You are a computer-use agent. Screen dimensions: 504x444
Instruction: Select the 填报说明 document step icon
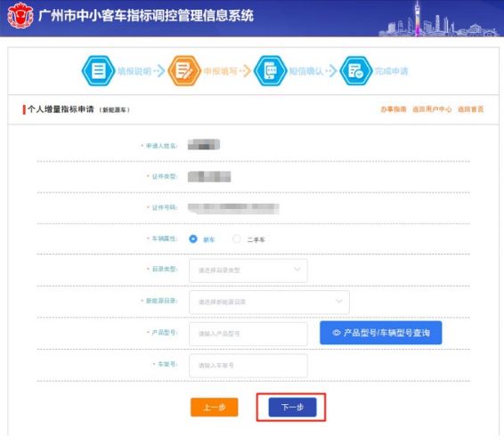[x=98, y=70]
